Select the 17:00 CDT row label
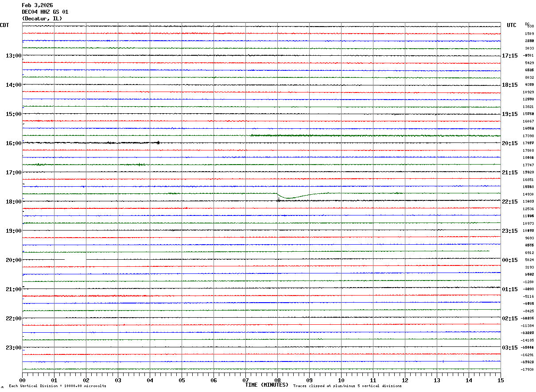Viewport: 536px width, 392px height. [13, 173]
